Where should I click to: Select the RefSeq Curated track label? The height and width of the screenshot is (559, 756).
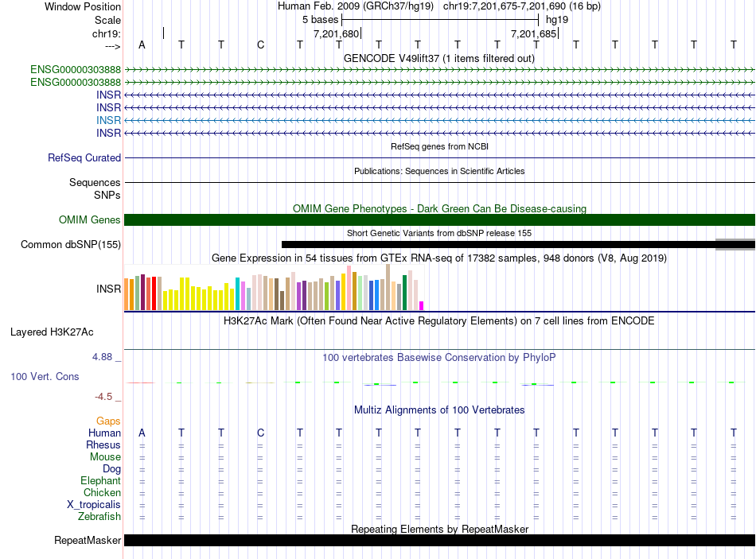pyautogui.click(x=84, y=158)
